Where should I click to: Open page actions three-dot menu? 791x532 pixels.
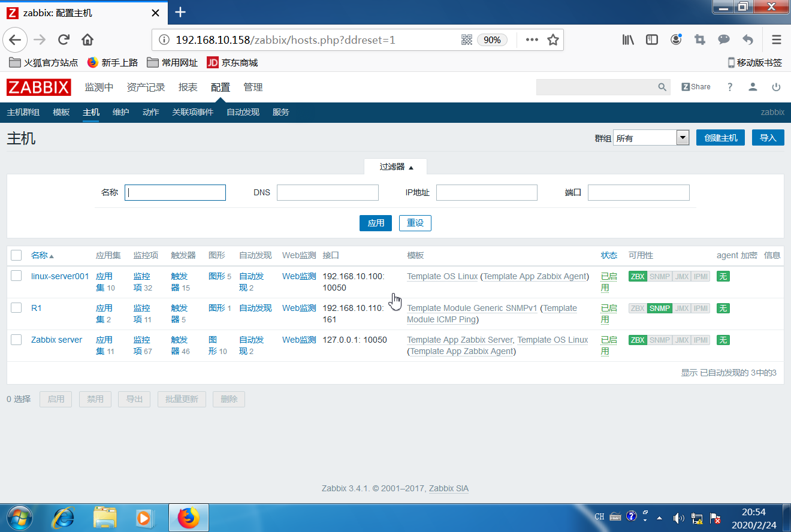(x=532, y=40)
